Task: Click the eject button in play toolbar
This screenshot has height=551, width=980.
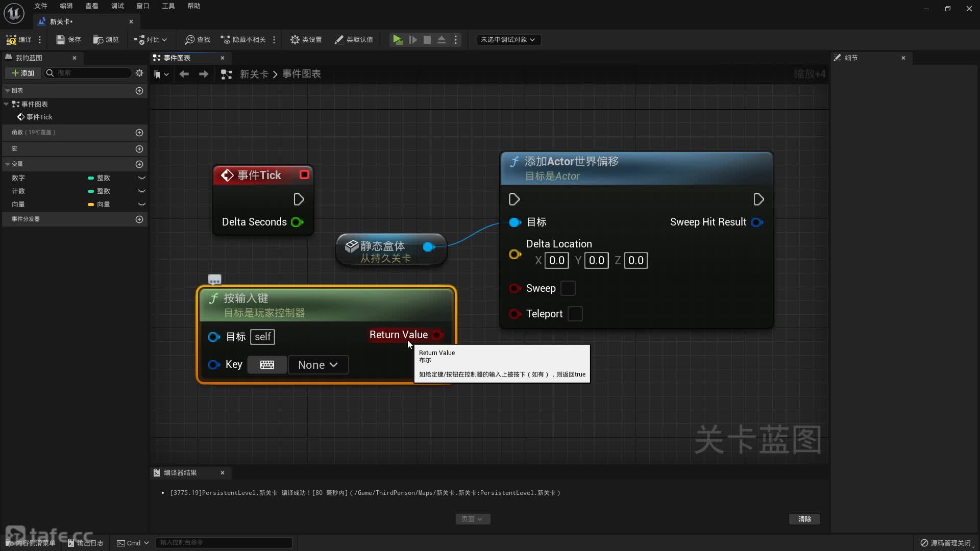Action: (442, 39)
